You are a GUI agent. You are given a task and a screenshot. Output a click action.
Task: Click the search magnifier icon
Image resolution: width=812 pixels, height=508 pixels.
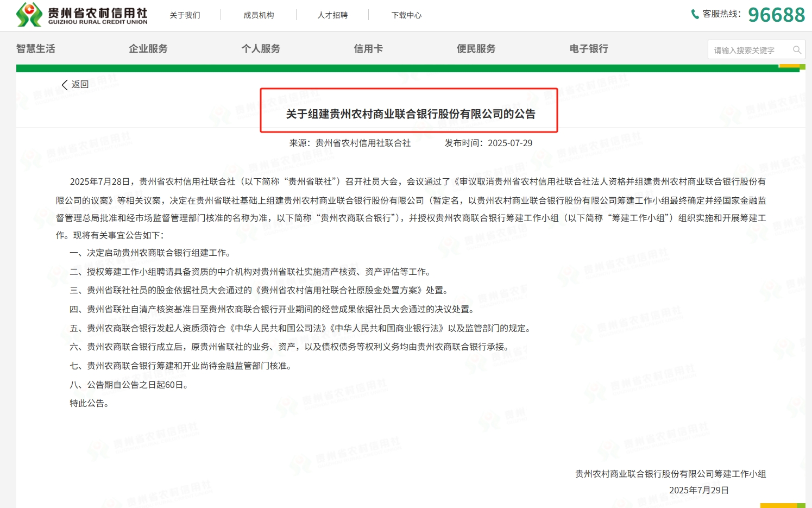(x=797, y=50)
